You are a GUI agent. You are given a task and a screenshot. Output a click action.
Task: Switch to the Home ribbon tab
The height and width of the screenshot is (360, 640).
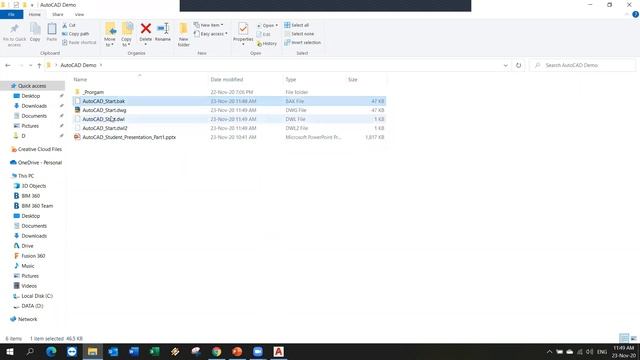point(35,15)
